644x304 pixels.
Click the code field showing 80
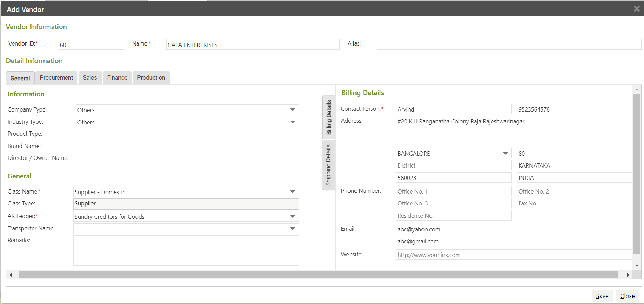pos(575,153)
